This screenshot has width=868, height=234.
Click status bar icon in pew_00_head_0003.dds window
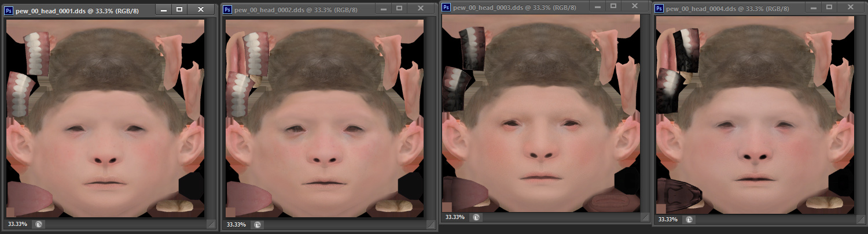pyautogui.click(x=475, y=217)
